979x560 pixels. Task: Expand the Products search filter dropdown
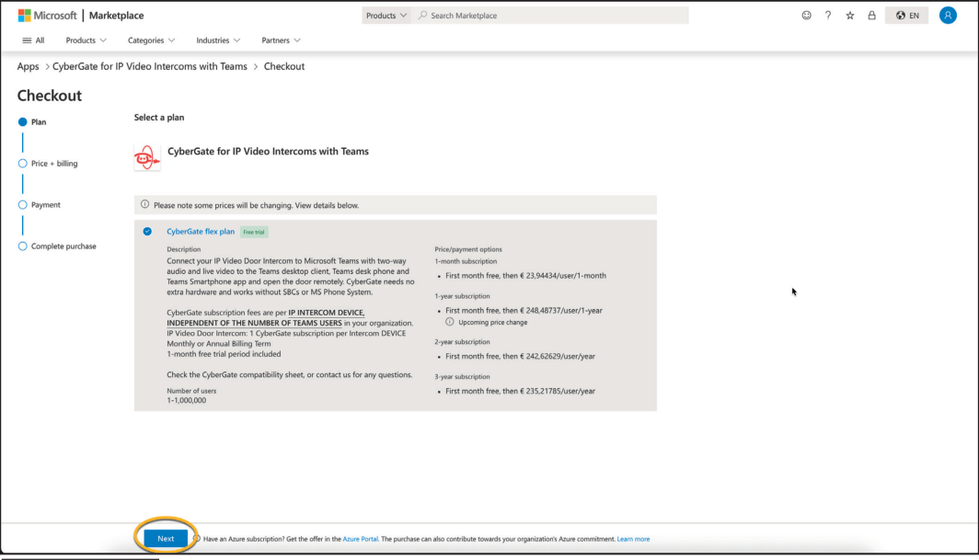[x=386, y=16]
